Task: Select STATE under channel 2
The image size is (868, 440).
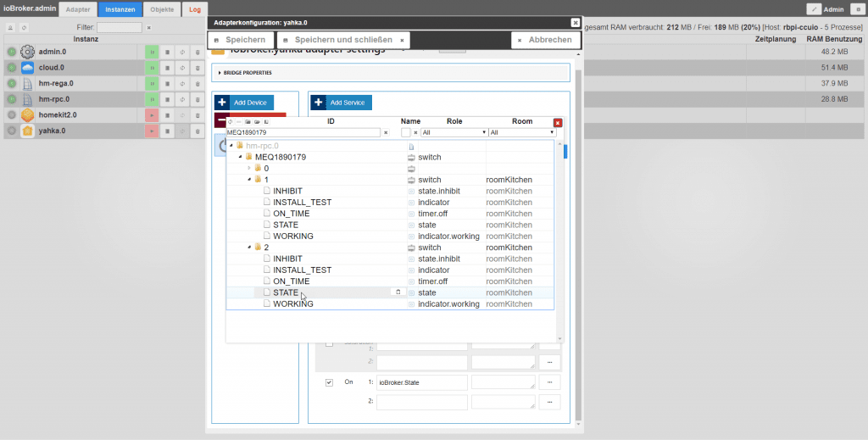Action: tap(286, 292)
